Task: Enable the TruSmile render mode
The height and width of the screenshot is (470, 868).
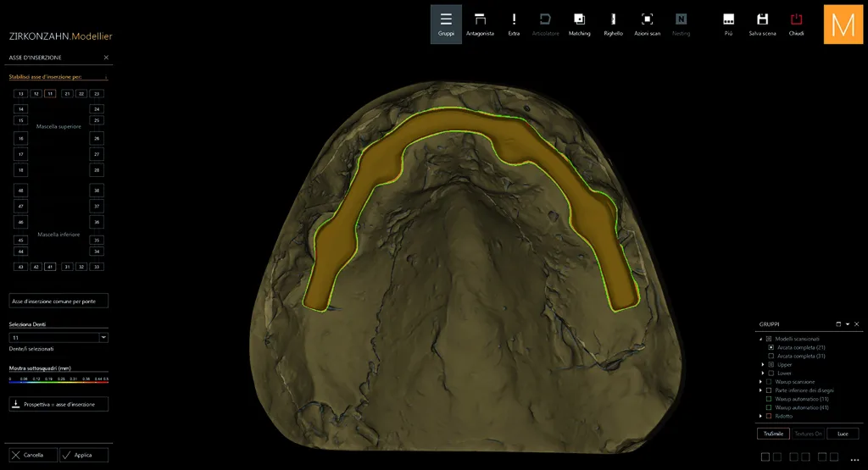Action: (x=773, y=434)
